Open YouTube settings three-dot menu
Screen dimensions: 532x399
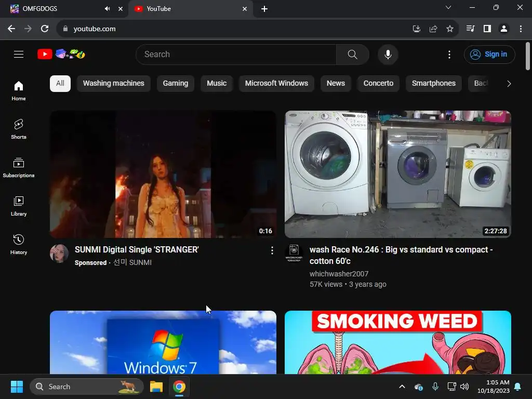click(x=449, y=54)
